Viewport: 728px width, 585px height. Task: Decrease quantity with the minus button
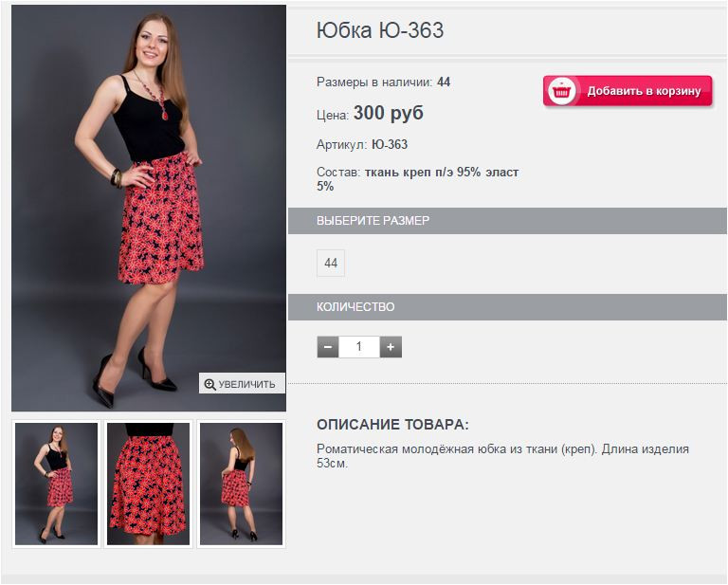pyautogui.click(x=328, y=347)
